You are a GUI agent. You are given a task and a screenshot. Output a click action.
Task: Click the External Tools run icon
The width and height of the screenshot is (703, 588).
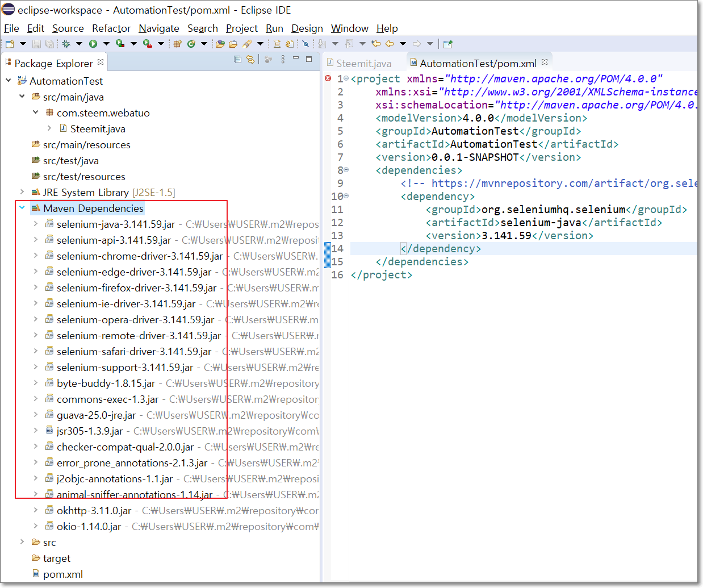coord(148,44)
